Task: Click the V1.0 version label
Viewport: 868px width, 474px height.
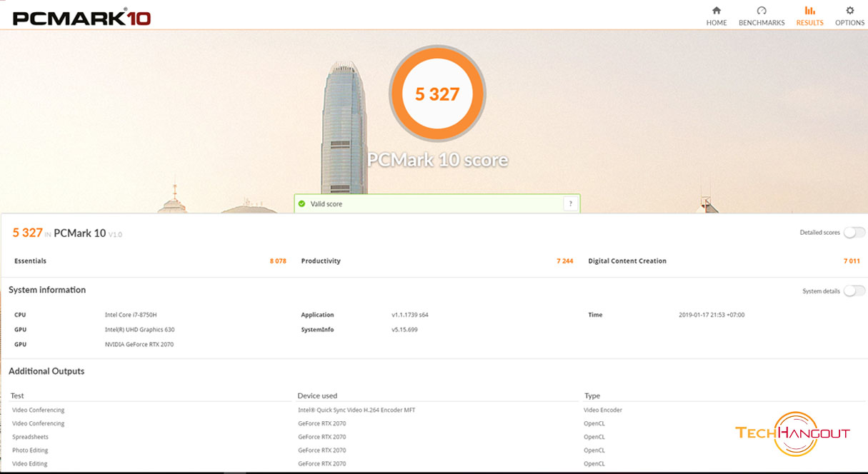Action: click(x=115, y=234)
